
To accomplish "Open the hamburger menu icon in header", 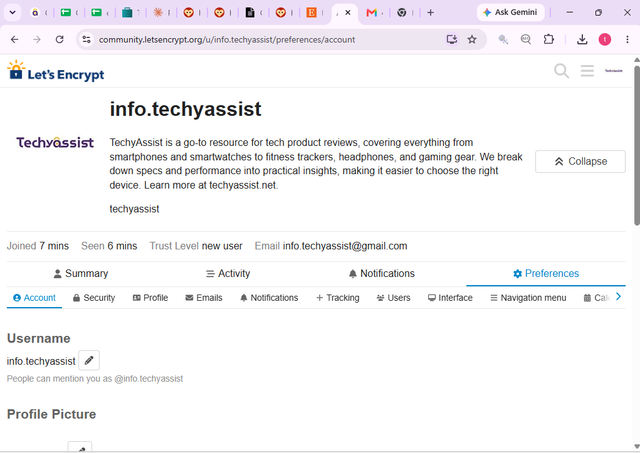I will click(x=587, y=71).
